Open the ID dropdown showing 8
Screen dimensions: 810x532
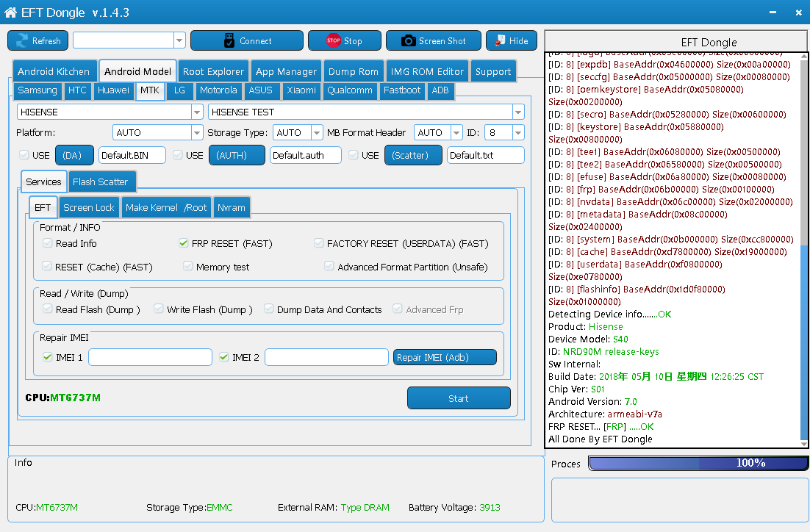518,133
